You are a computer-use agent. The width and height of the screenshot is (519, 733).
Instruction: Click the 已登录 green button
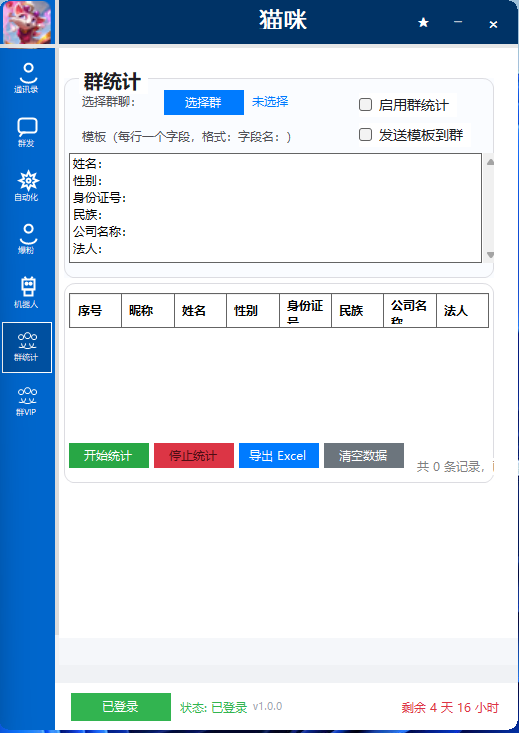(x=121, y=706)
